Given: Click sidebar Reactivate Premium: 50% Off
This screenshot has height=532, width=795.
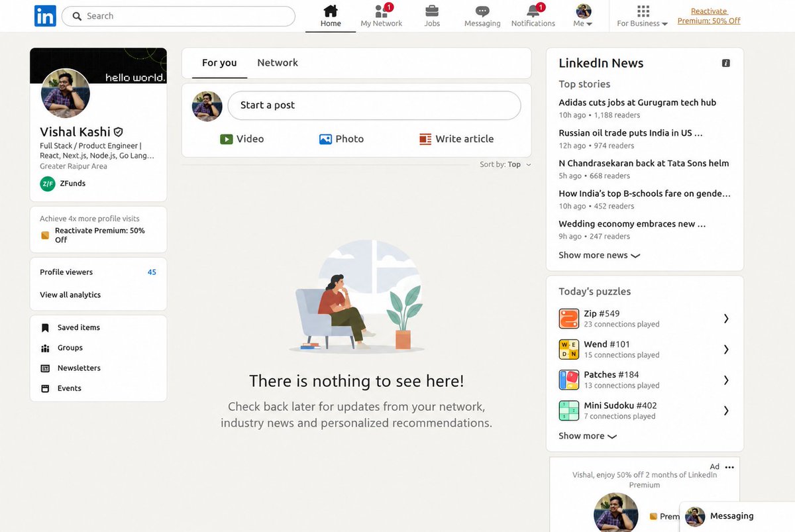Looking at the screenshot, I should coord(100,235).
